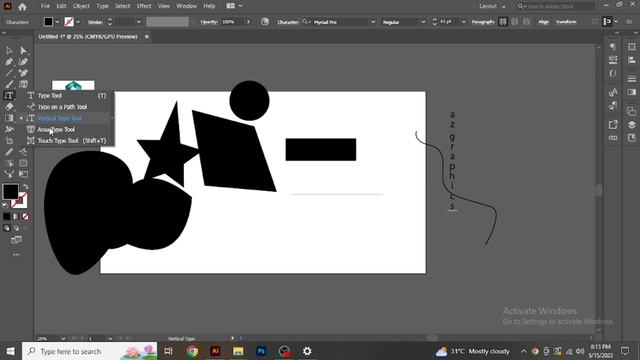Open the Window menu
Viewport: 640px width, 360px height.
click(187, 6)
